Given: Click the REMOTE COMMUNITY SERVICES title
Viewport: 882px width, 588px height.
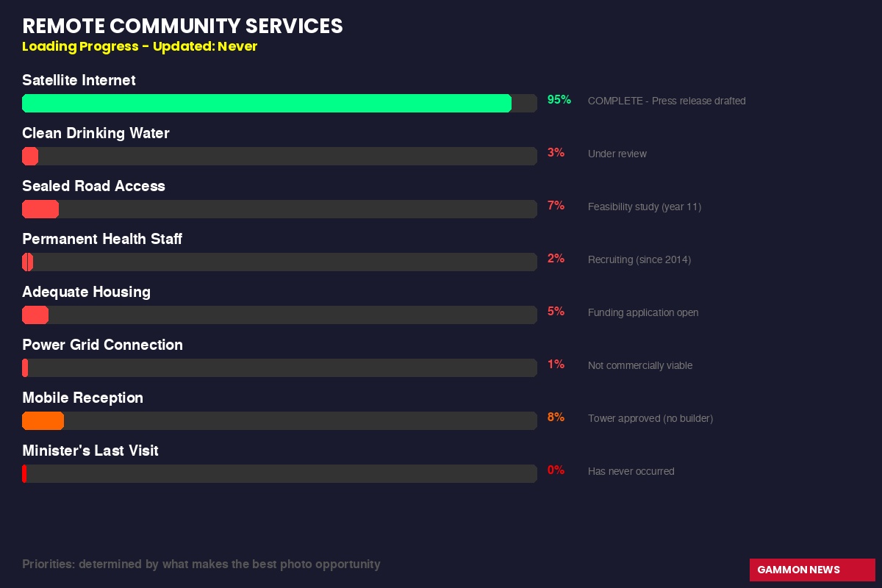Looking at the screenshot, I should click(x=182, y=26).
